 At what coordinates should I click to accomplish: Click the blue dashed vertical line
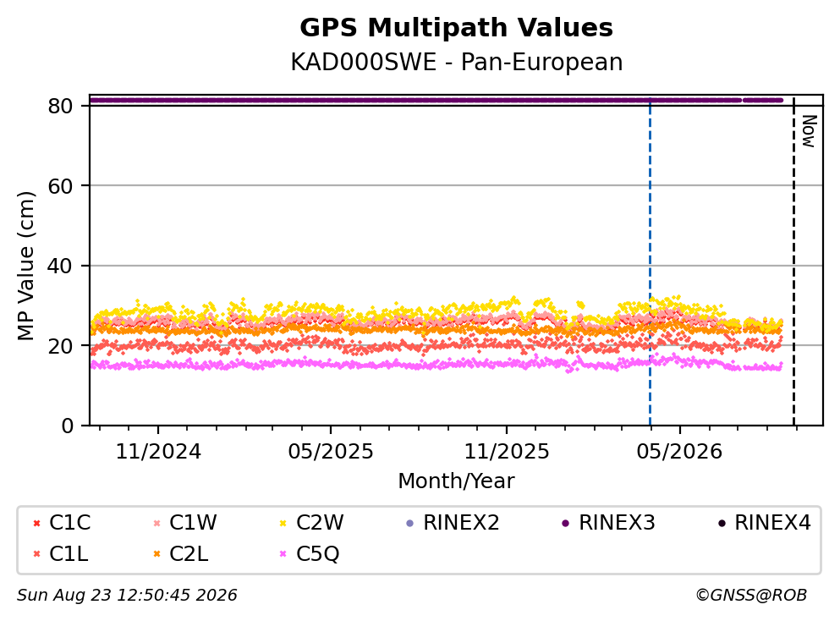[650, 262]
